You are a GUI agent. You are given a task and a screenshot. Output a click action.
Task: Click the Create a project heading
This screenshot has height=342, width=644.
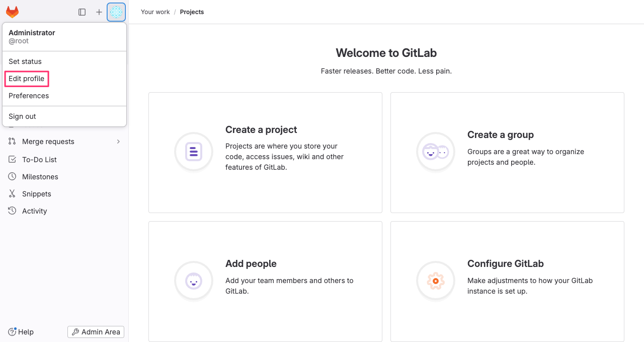(x=261, y=129)
